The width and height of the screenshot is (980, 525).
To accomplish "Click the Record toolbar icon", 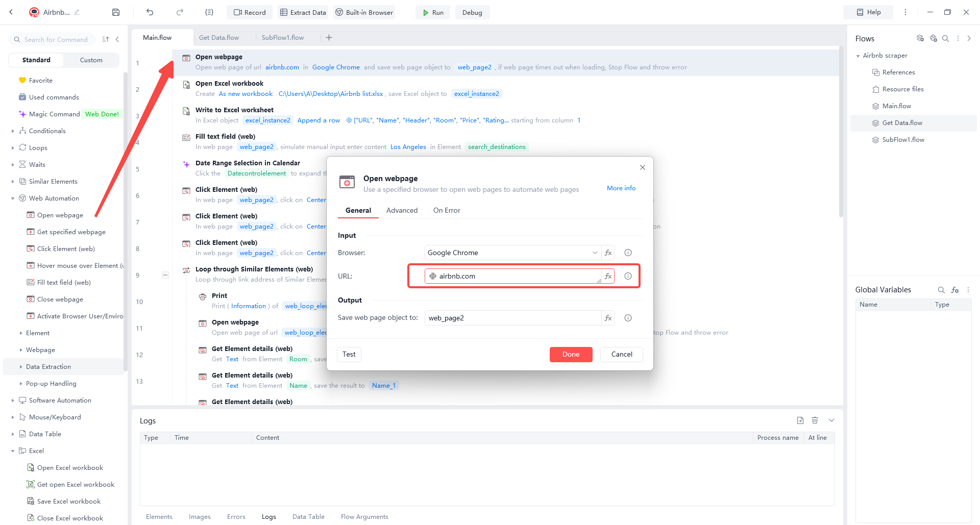I will [249, 12].
